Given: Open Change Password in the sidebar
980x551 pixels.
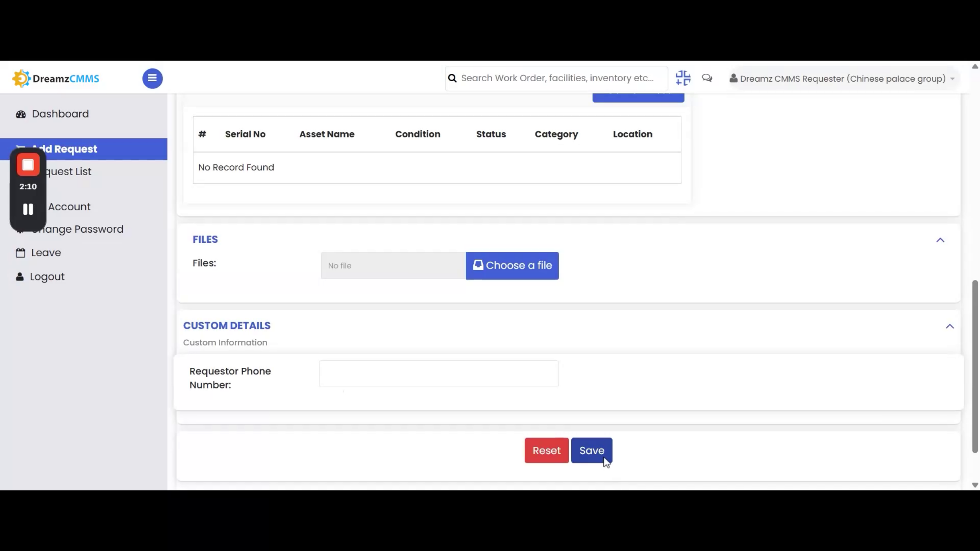Looking at the screenshot, I should pos(78,229).
